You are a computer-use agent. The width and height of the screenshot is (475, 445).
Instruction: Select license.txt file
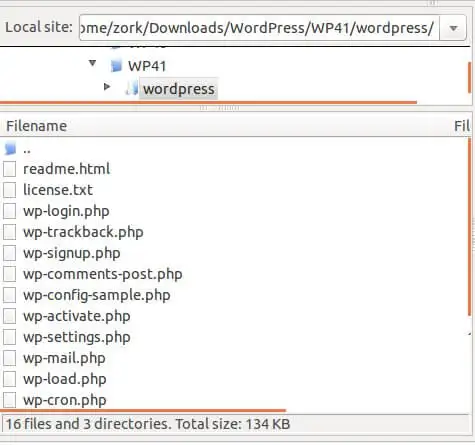tap(58, 190)
